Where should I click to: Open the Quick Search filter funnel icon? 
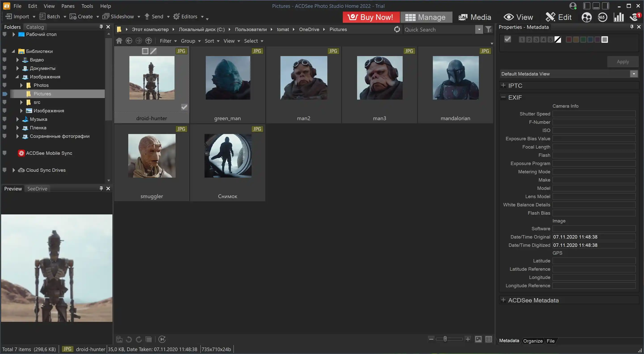488,29
